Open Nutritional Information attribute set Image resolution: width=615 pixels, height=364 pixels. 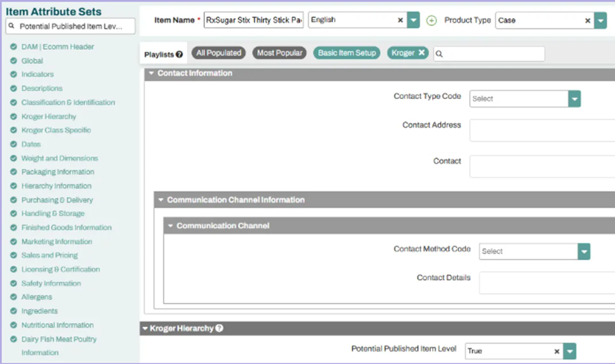pos(57,325)
